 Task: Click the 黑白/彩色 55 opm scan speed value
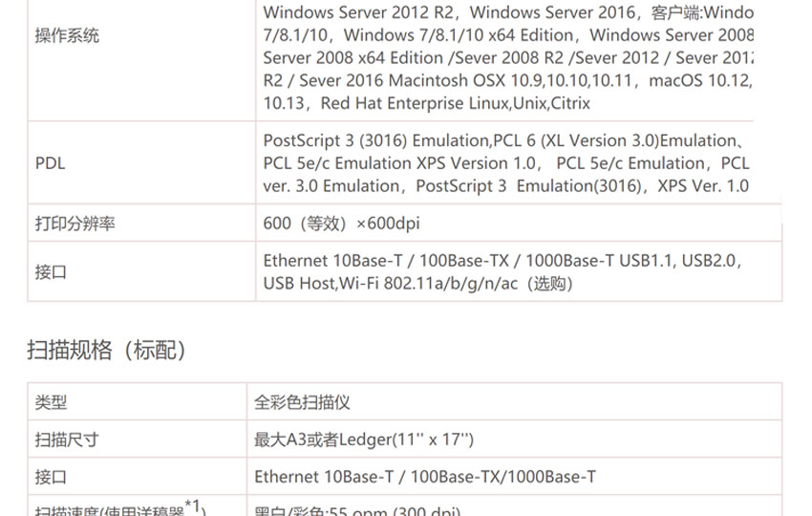(357, 510)
